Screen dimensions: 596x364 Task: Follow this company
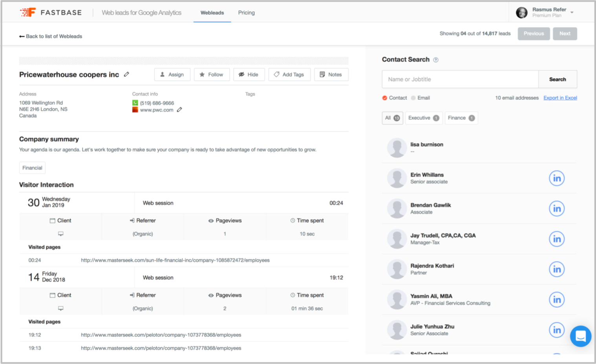(x=212, y=75)
